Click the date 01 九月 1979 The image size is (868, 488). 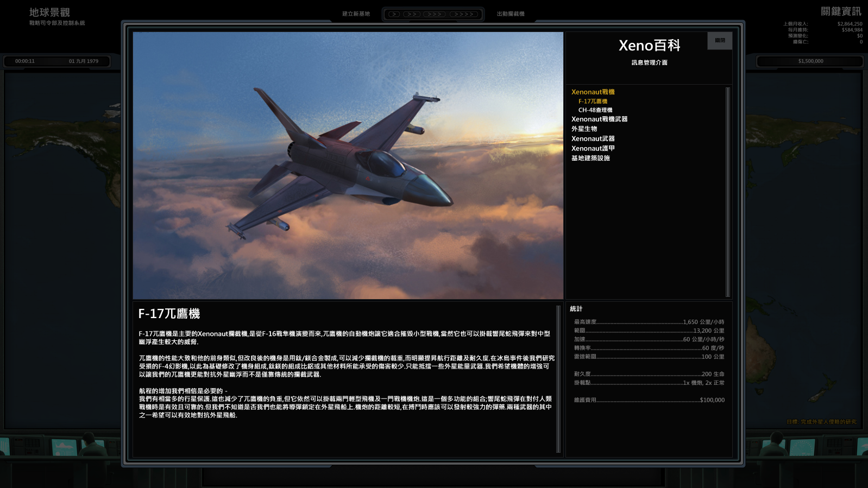84,61
